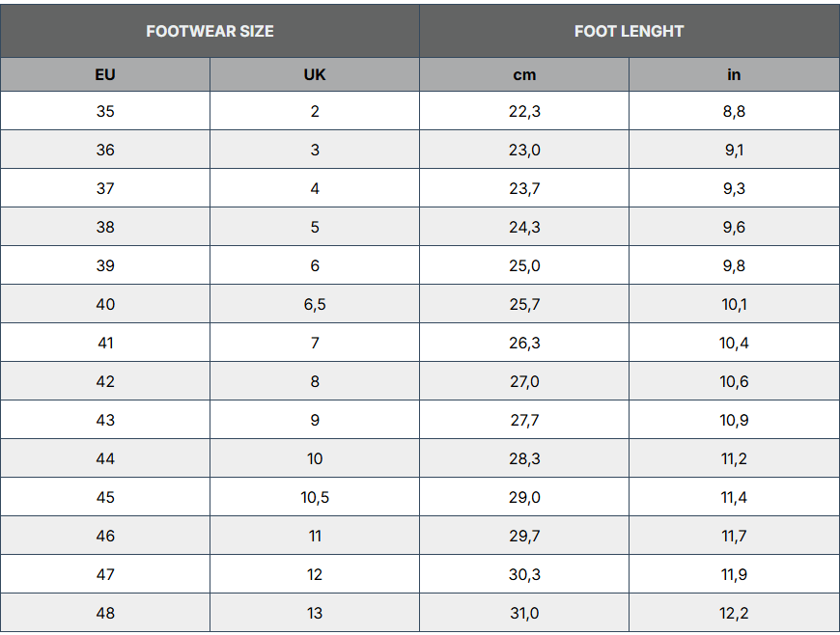The width and height of the screenshot is (840, 635).
Task: Select the 9,6 inches cell
Action: pos(734,227)
